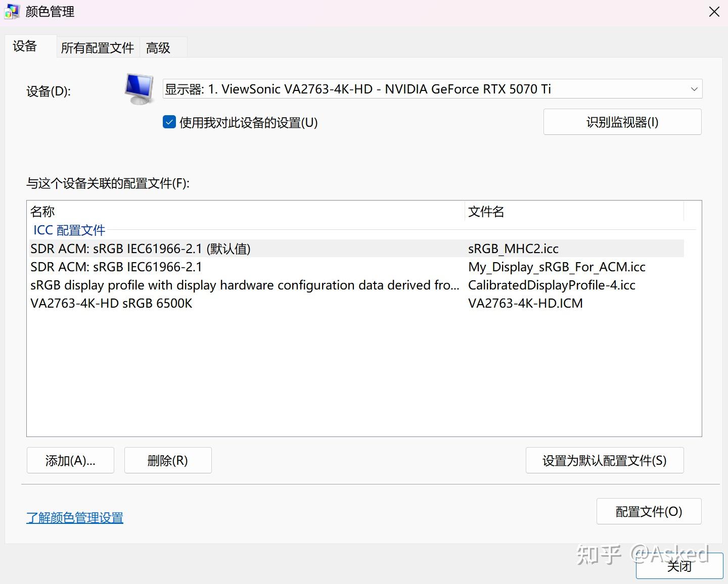Select the My_Display_sRGB_For_ACM.icc profile
Image resolution: width=728 pixels, height=584 pixels.
click(253, 267)
